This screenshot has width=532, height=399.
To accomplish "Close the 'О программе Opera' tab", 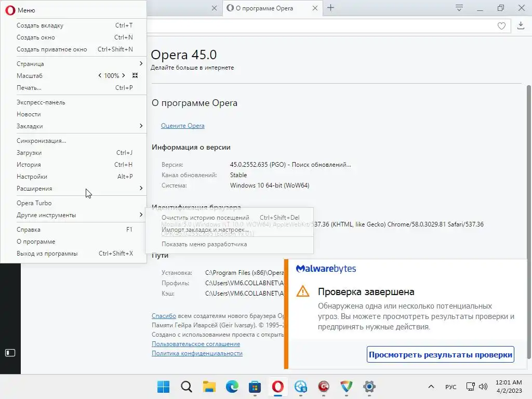I will (315, 8).
